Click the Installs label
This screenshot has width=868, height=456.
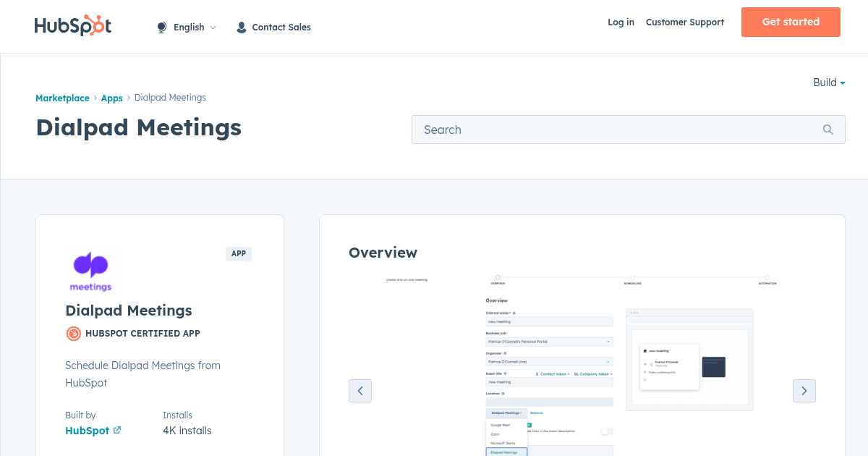coord(177,415)
